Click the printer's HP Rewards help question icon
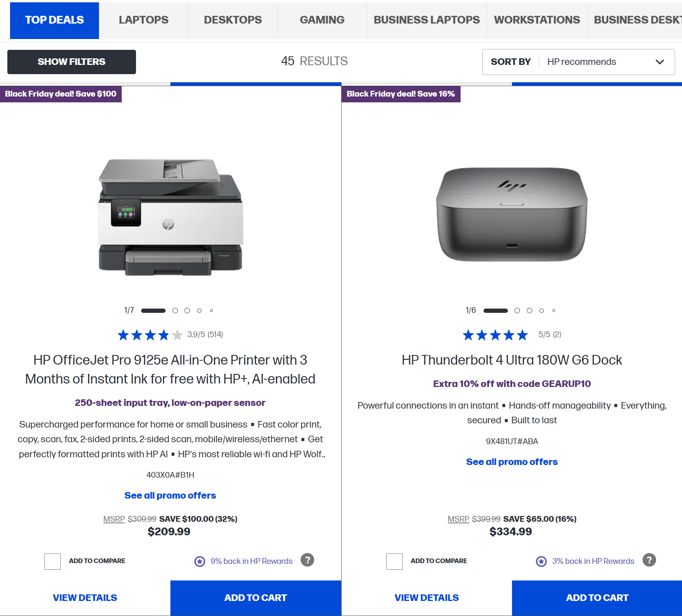Image resolution: width=682 pixels, height=616 pixels. [x=307, y=560]
